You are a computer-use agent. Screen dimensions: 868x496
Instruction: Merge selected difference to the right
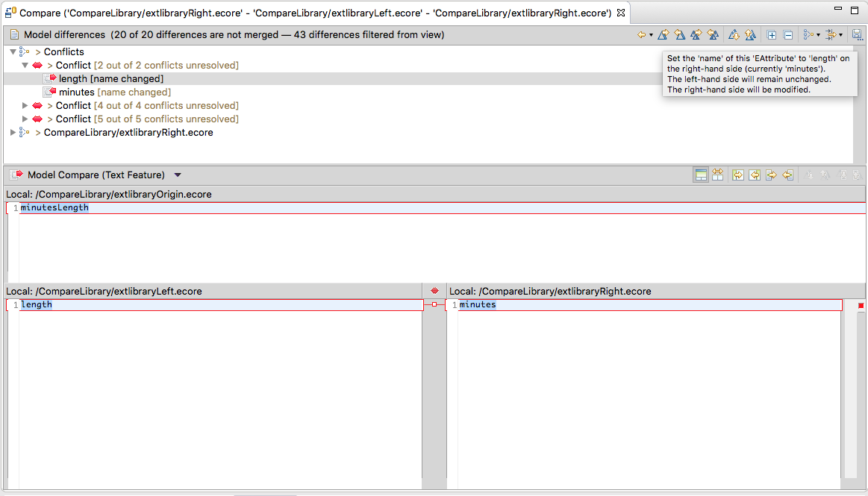point(664,35)
